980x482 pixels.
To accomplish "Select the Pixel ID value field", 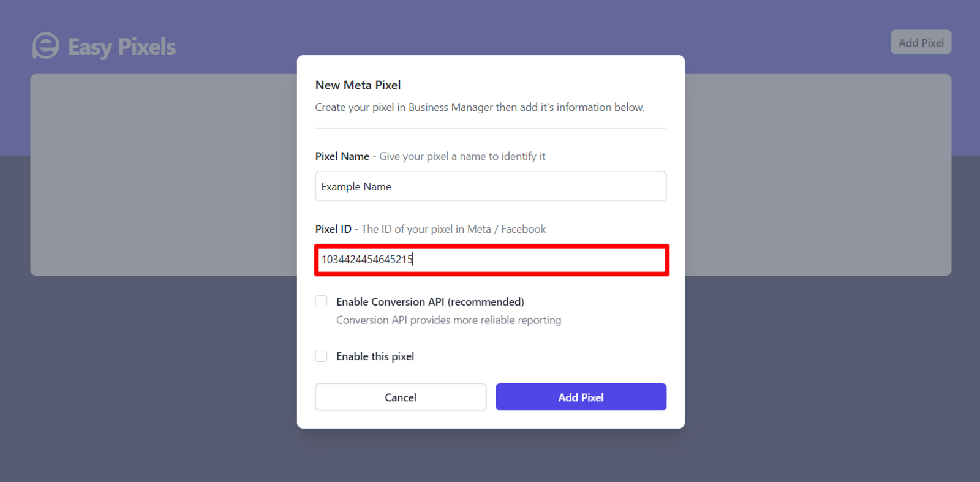I will tap(490, 260).
